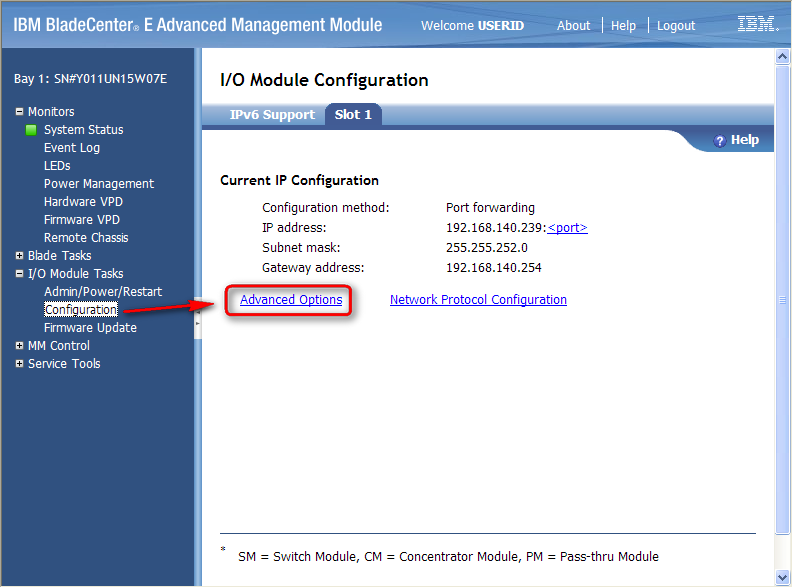793x588 pixels.
Task: Click the vertical scrollbar thumb
Action: 782,299
